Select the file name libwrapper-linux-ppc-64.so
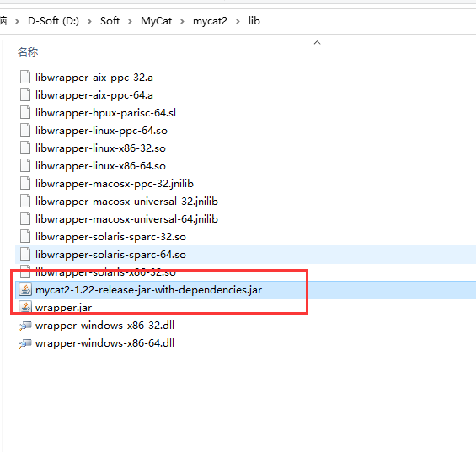Image resolution: width=476 pixels, height=452 pixels. pyautogui.click(x=101, y=131)
